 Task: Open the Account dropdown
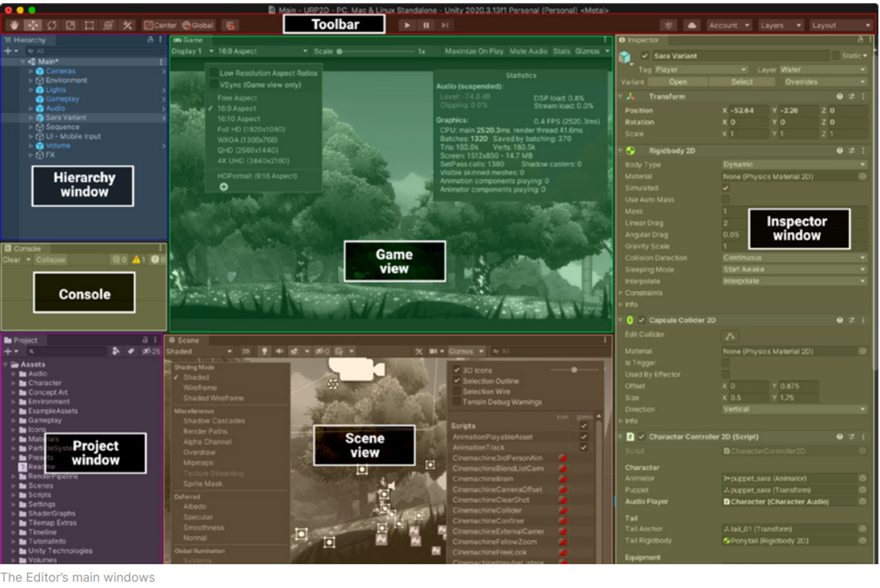click(x=729, y=25)
